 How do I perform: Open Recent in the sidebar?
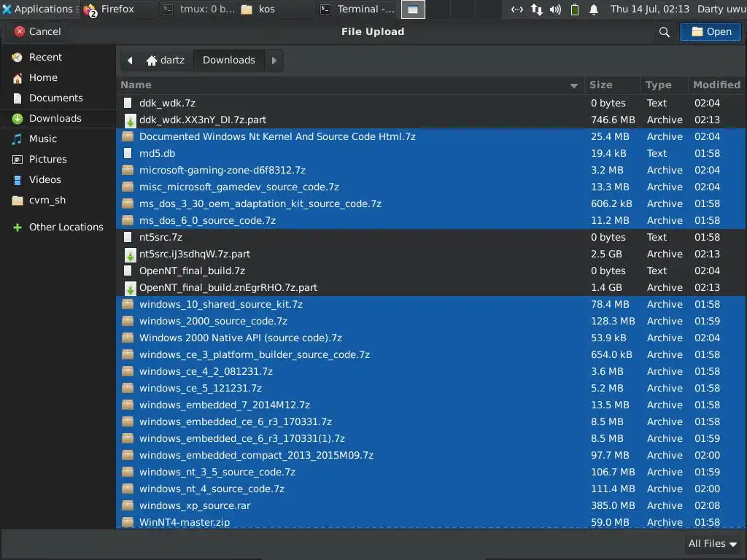pos(58,57)
